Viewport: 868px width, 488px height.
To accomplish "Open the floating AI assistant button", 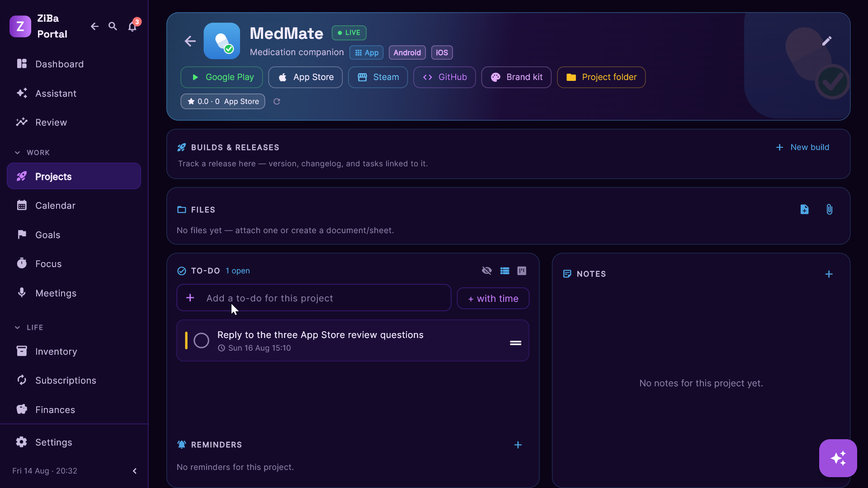I will click(x=838, y=458).
